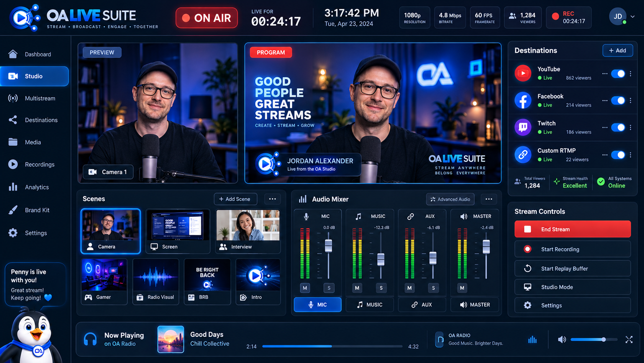Click the Twitch logo icon
The height and width of the screenshot is (363, 644).
coord(523,128)
